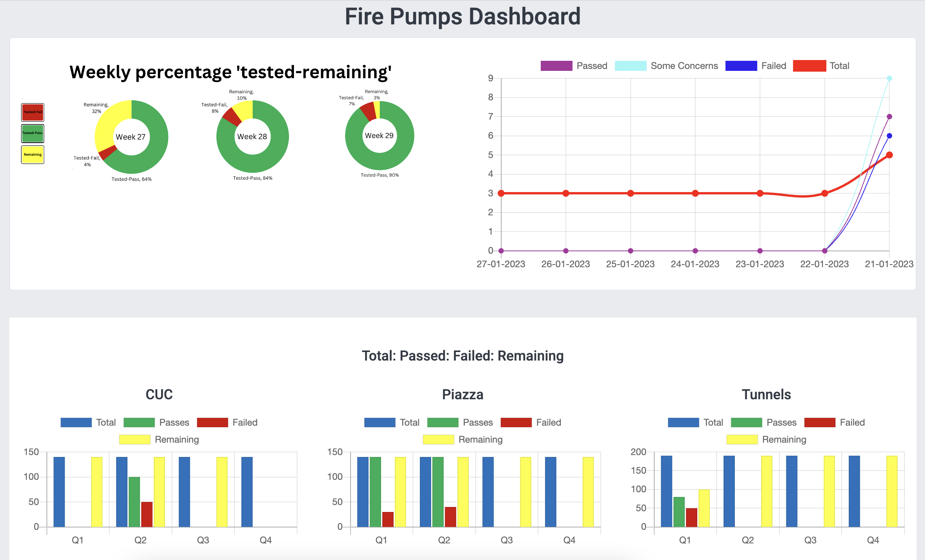Screen dimensions: 925x560
Task: Toggle CUC chart Total legend item
Action: point(76,423)
